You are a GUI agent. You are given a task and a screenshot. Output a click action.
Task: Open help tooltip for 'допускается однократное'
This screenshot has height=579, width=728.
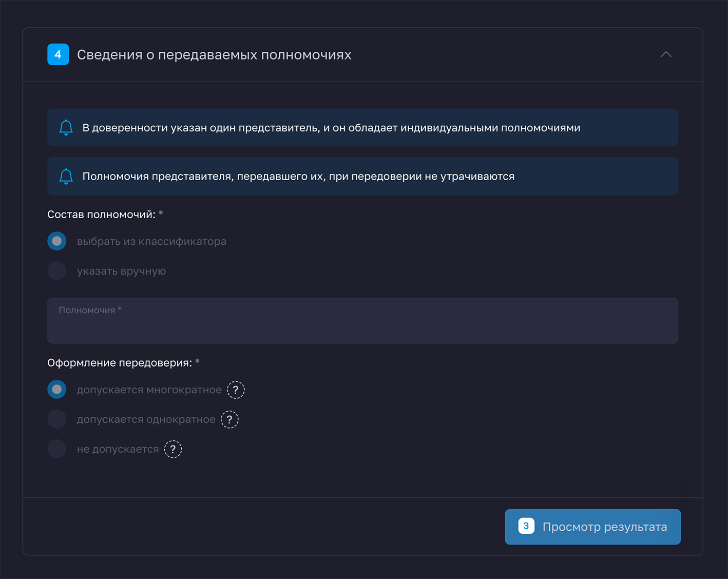click(x=229, y=419)
